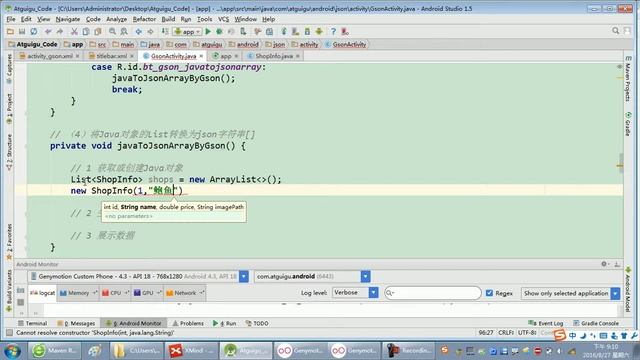The image size is (640, 360).
Task: Open the Terminal tool window
Action: point(33,323)
